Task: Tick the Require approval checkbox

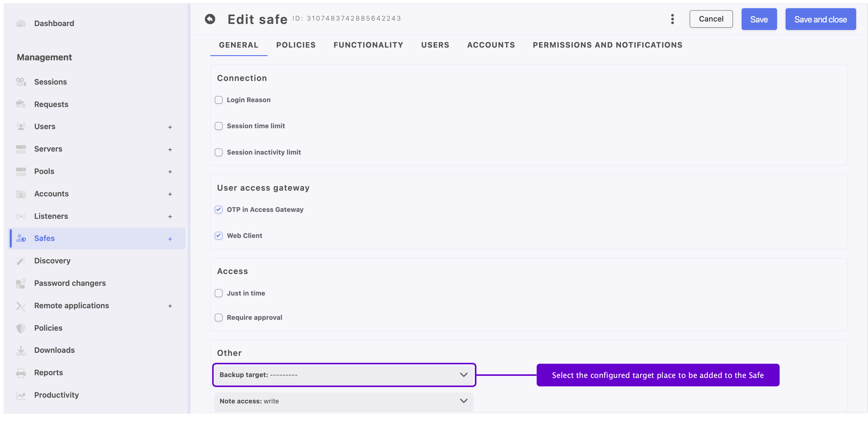Action: 219,318
